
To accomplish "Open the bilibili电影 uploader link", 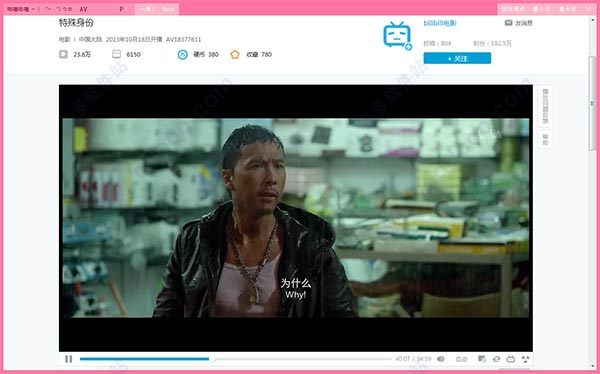I will pos(440,23).
